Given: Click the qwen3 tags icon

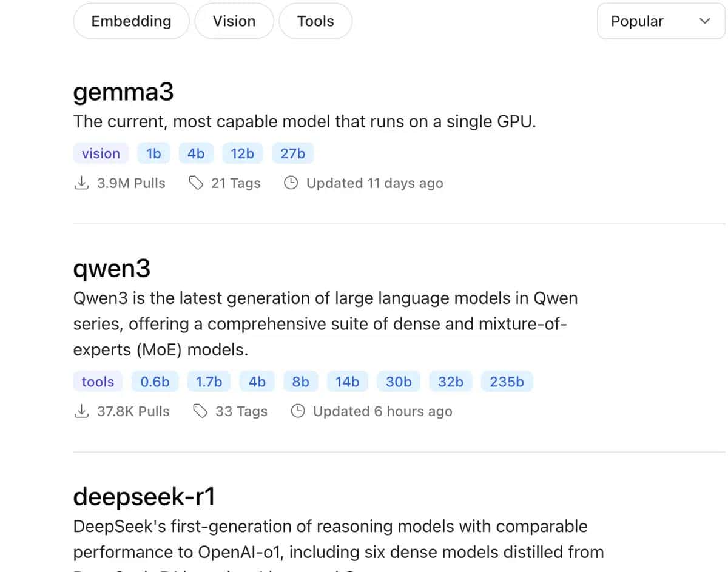Looking at the screenshot, I should [200, 411].
